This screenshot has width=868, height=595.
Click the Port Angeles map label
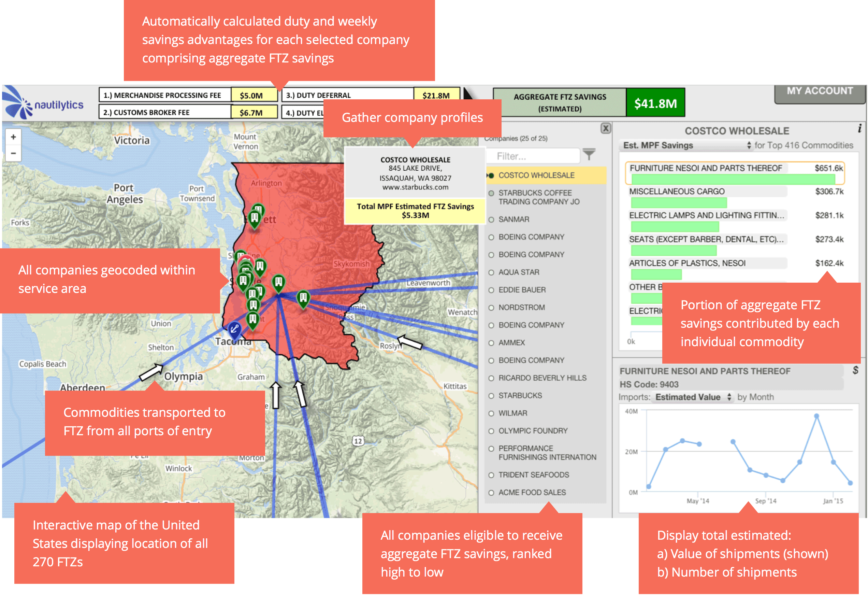[125, 194]
